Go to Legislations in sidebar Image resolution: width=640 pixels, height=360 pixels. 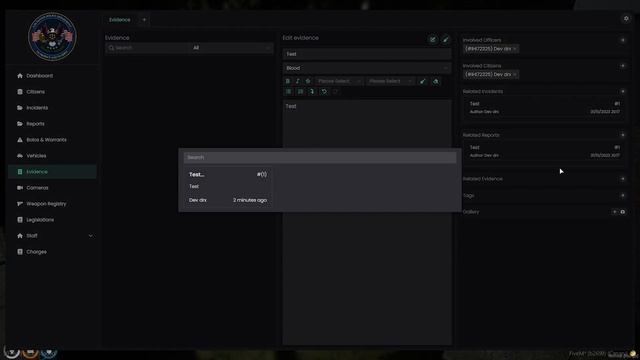tap(52, 220)
